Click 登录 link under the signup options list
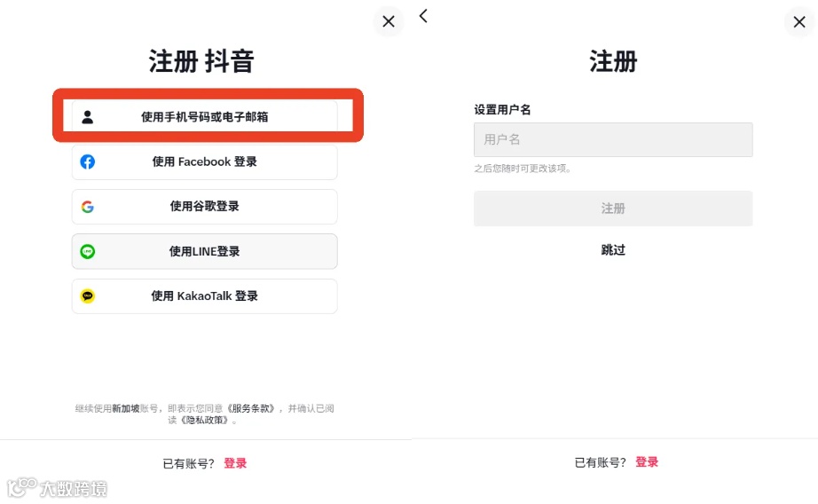This screenshot has width=818, height=504. tap(235, 463)
